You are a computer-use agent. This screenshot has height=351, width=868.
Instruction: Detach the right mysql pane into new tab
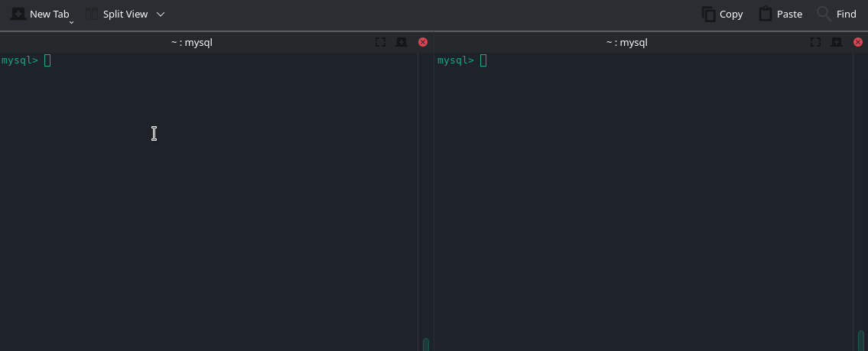coord(837,42)
